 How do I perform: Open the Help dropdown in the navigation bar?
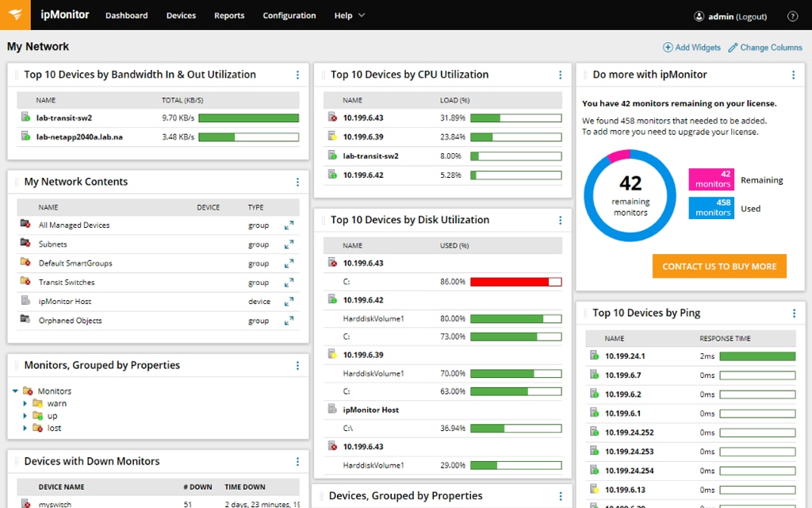pyautogui.click(x=350, y=15)
